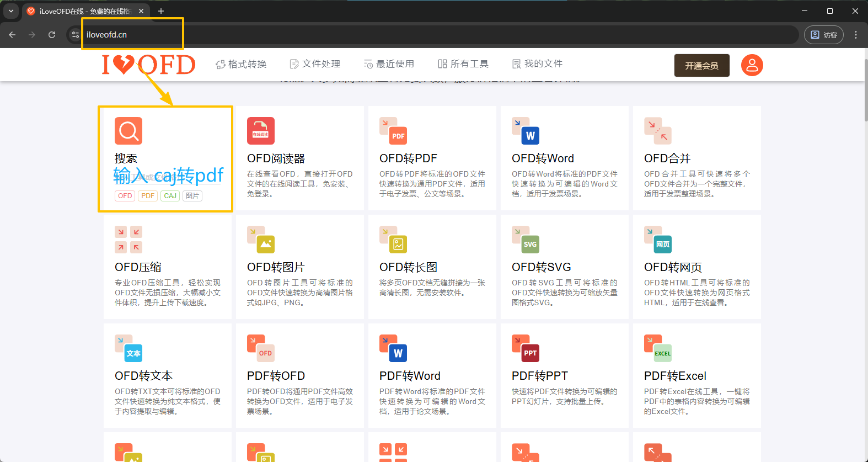Open the tab search dropdown arrow

coord(10,11)
